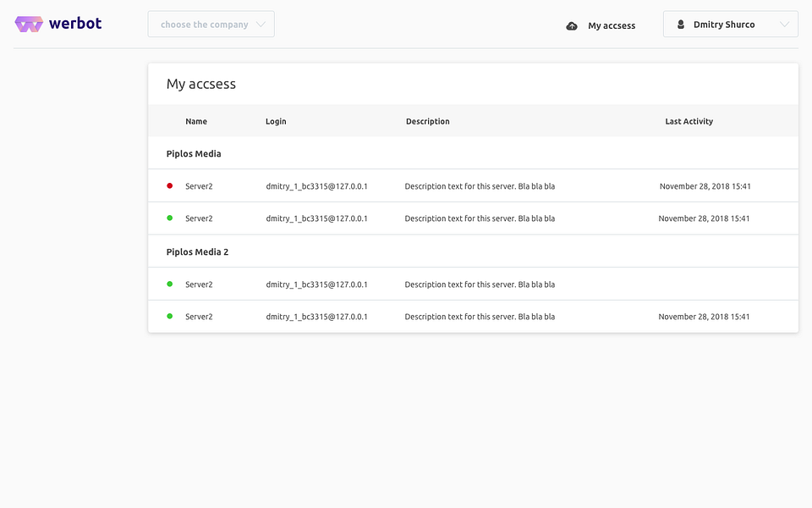
Task: Click green status dot of first Piplos Media 2 server
Action: click(169, 284)
